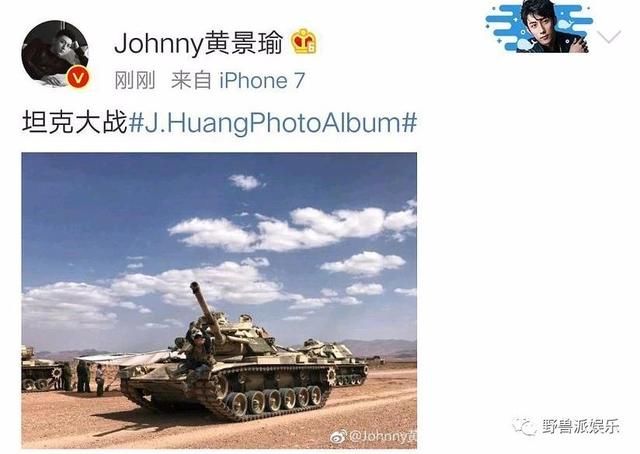Expand the post options chevron menu
The image size is (640, 454).
(x=609, y=37)
